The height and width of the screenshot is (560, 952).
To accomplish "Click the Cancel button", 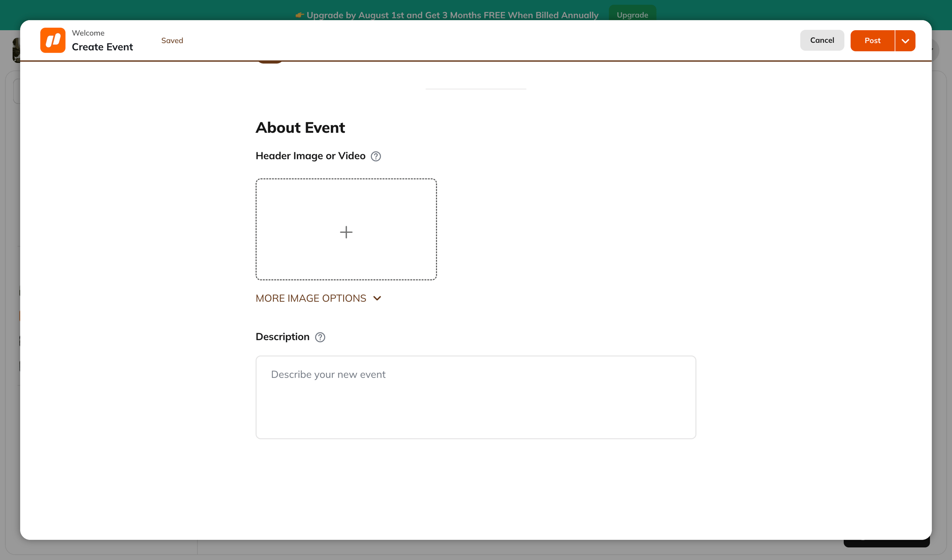I will (x=822, y=40).
